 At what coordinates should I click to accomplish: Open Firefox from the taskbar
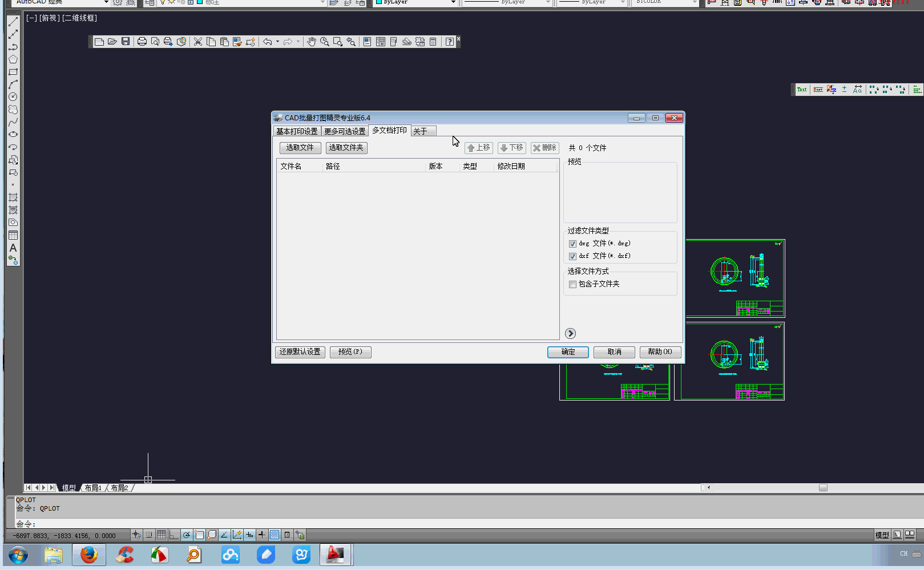point(89,555)
